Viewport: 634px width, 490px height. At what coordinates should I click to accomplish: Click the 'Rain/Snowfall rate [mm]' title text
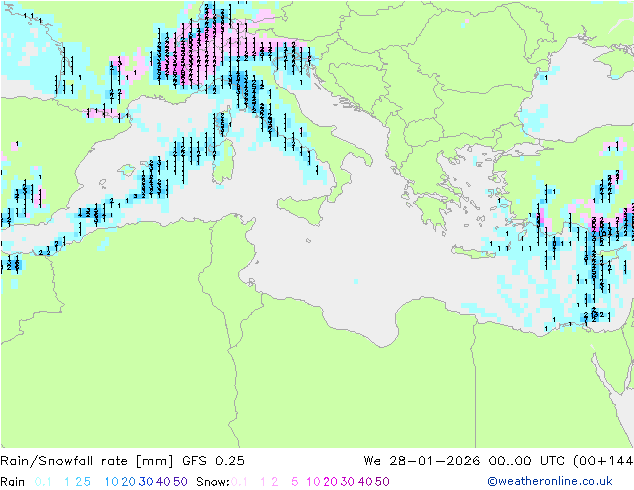point(87,461)
